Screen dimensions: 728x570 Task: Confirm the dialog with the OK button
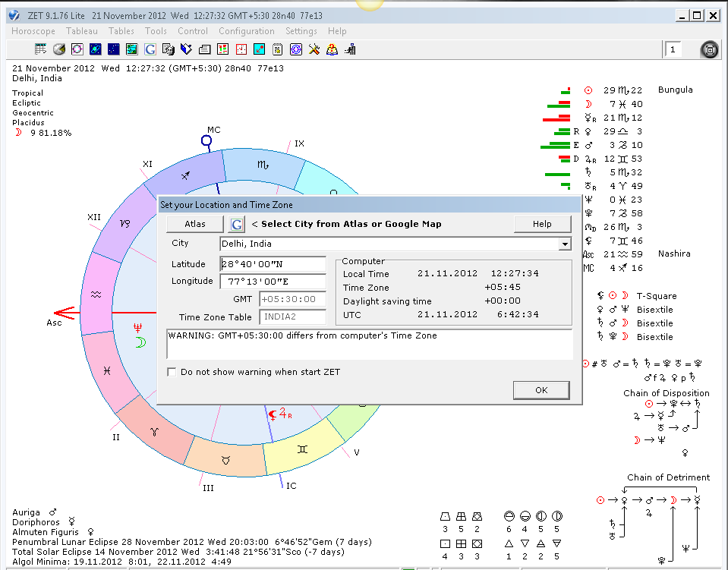pos(541,390)
